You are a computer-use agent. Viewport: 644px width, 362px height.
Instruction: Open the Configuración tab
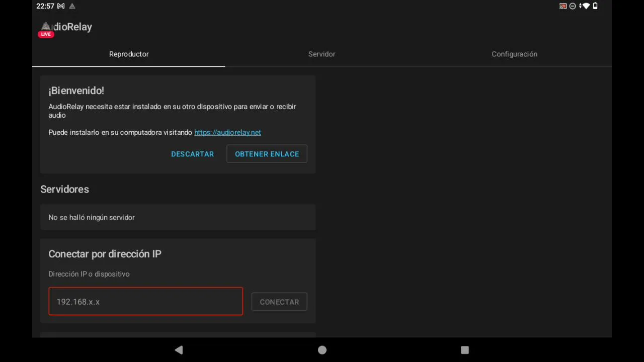click(x=514, y=54)
